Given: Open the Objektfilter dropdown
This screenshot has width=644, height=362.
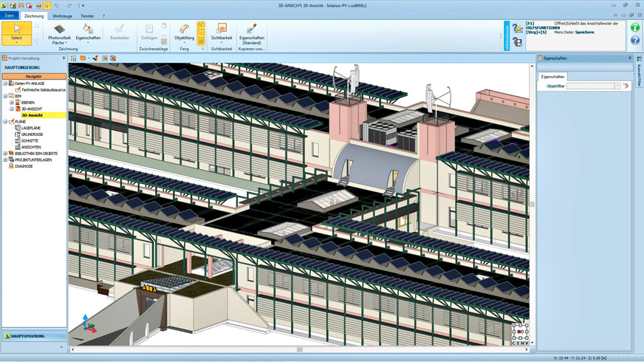Looking at the screenshot, I should click(617, 86).
